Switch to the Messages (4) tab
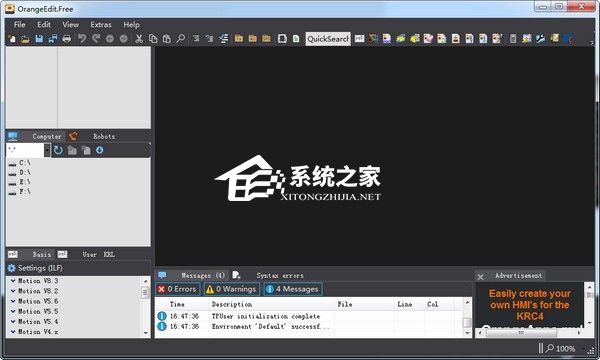 point(192,275)
